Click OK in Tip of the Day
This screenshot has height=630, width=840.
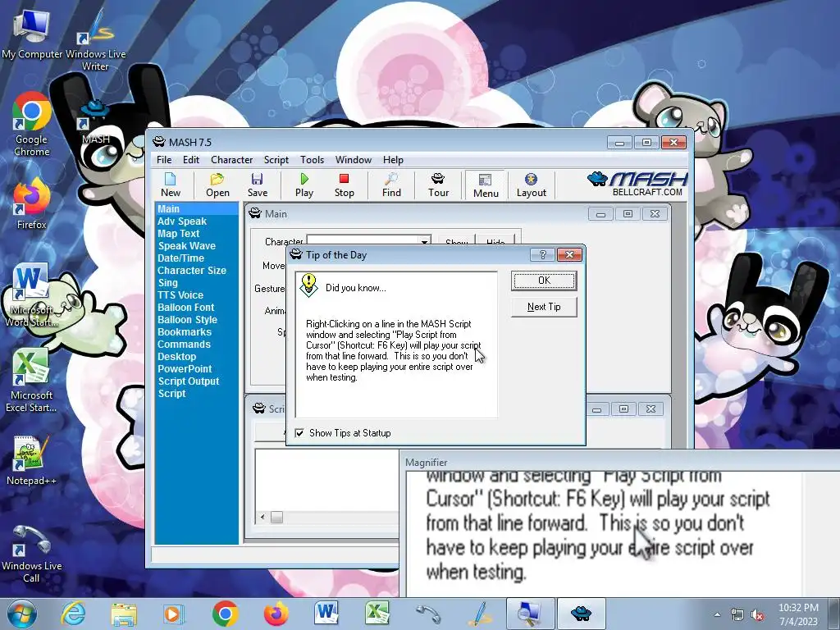pyautogui.click(x=544, y=281)
